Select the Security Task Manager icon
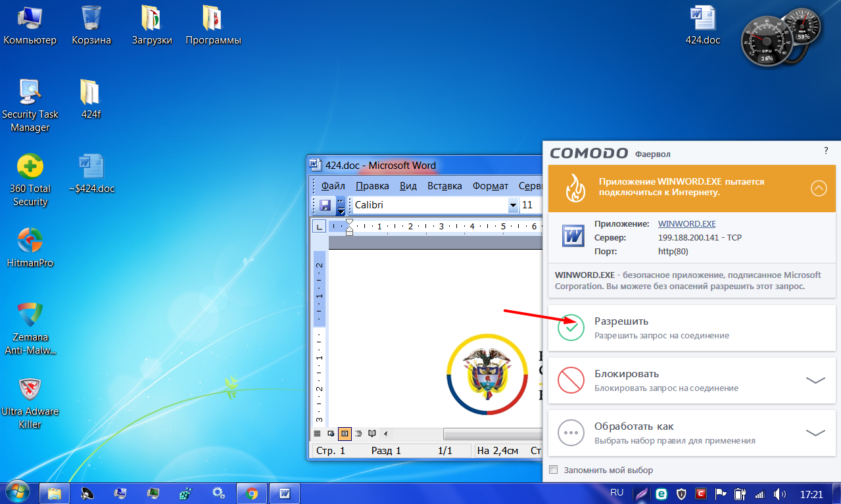Image resolution: width=841 pixels, height=504 pixels. coord(30,106)
